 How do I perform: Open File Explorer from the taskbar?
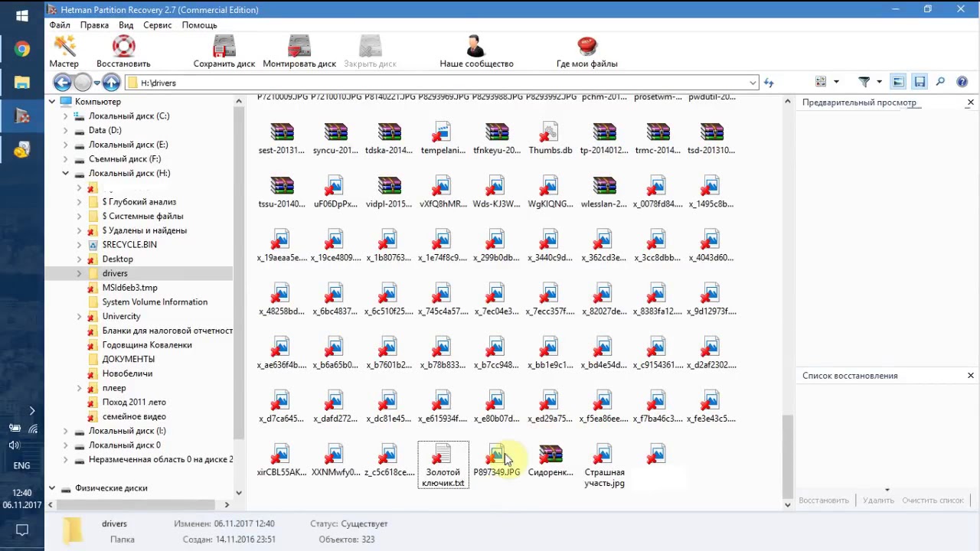pos(22,83)
